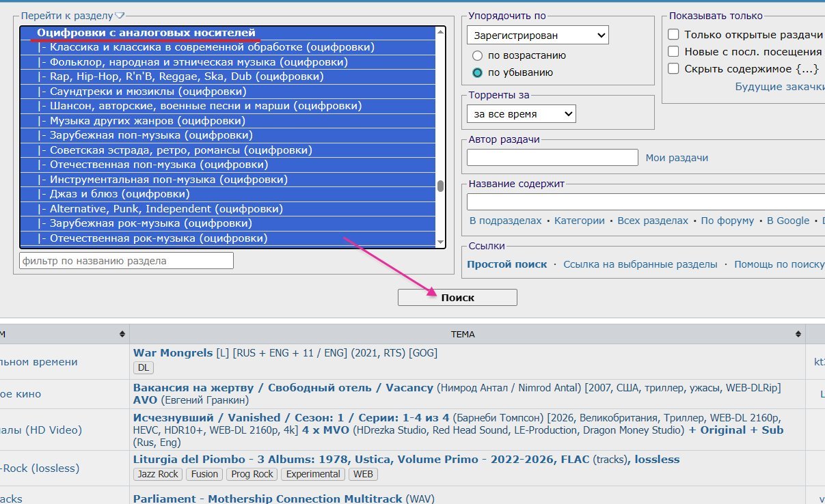Click the Jazz Rock tag badge
825x504 pixels.
pyautogui.click(x=157, y=474)
